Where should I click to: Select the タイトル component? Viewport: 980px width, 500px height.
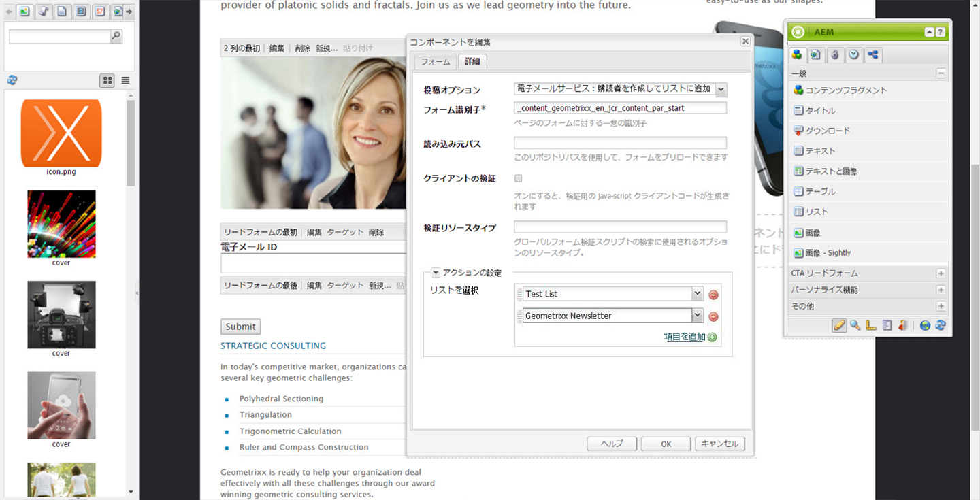[x=868, y=111]
